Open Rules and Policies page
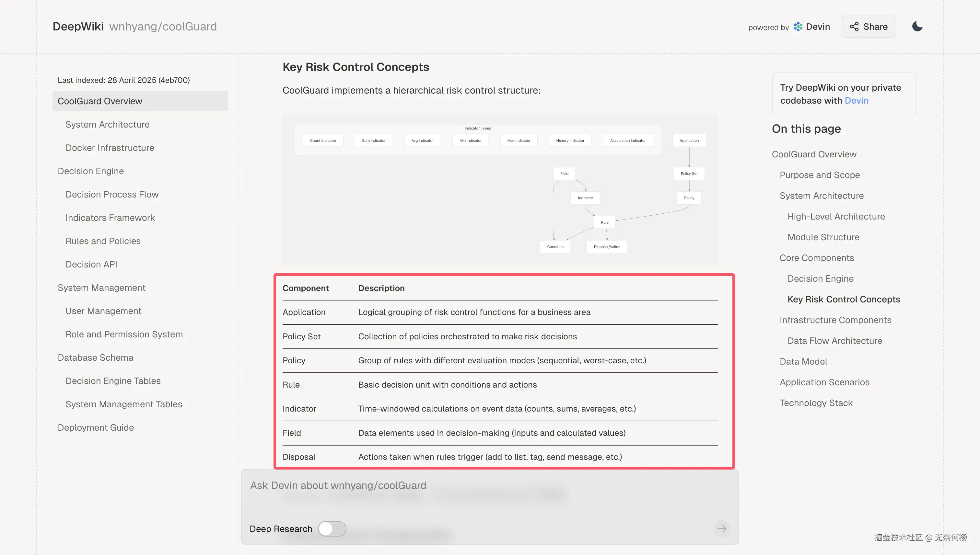The height and width of the screenshot is (555, 980). pyautogui.click(x=103, y=241)
